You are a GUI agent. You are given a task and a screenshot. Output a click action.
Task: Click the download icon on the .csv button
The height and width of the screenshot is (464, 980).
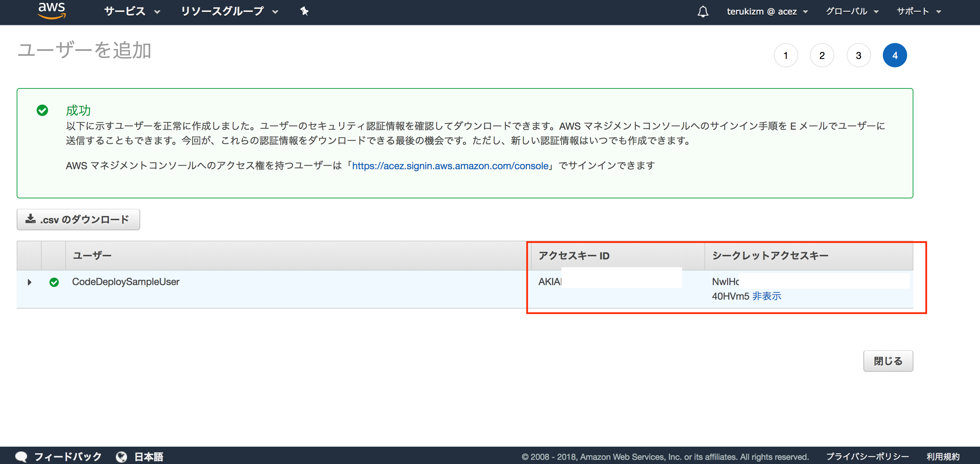point(30,219)
